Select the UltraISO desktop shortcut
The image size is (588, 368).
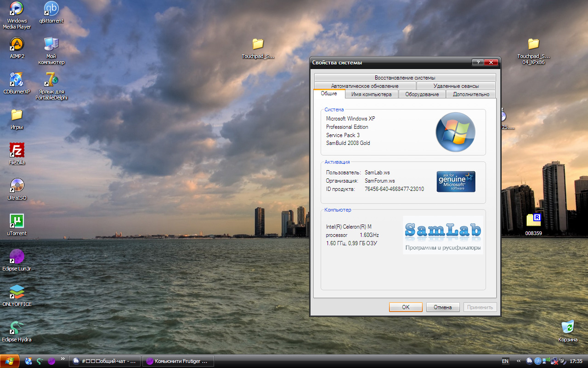pos(17,185)
